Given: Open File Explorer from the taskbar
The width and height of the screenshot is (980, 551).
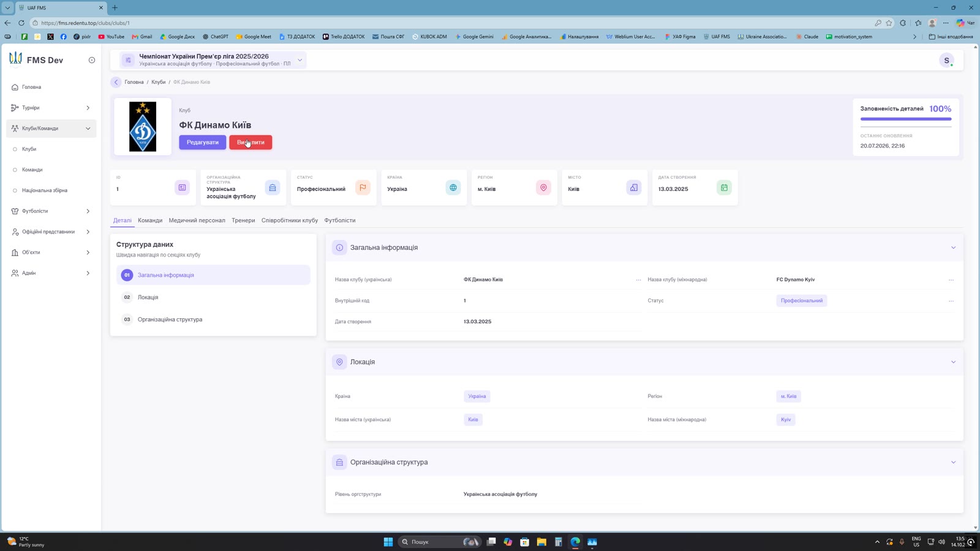Looking at the screenshot, I should point(541,542).
